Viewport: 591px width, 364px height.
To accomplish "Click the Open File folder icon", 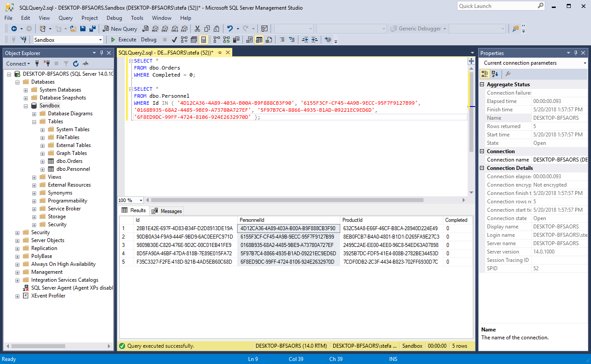I will [73, 29].
